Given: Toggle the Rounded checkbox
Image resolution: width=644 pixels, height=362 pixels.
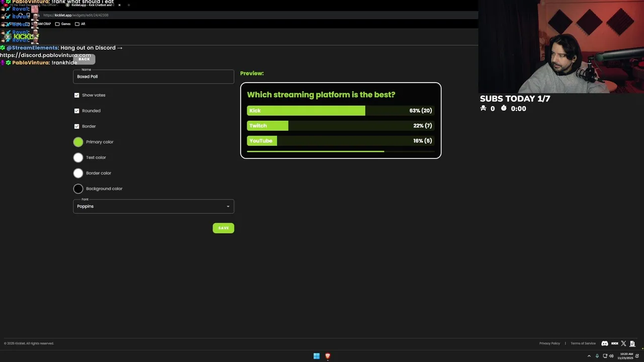Looking at the screenshot, I should click(77, 111).
